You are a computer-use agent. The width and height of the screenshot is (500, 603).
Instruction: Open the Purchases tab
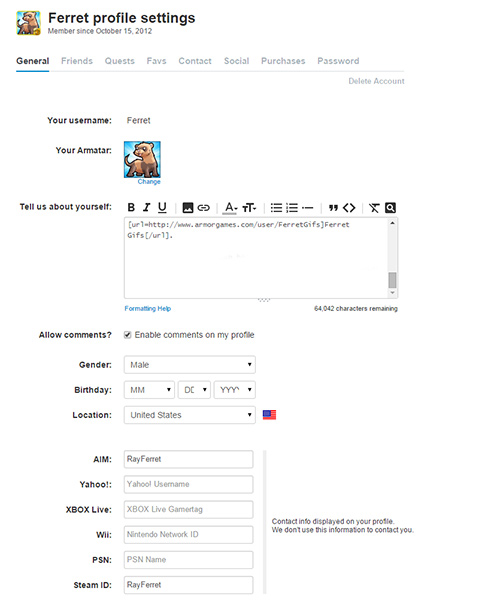click(x=283, y=61)
